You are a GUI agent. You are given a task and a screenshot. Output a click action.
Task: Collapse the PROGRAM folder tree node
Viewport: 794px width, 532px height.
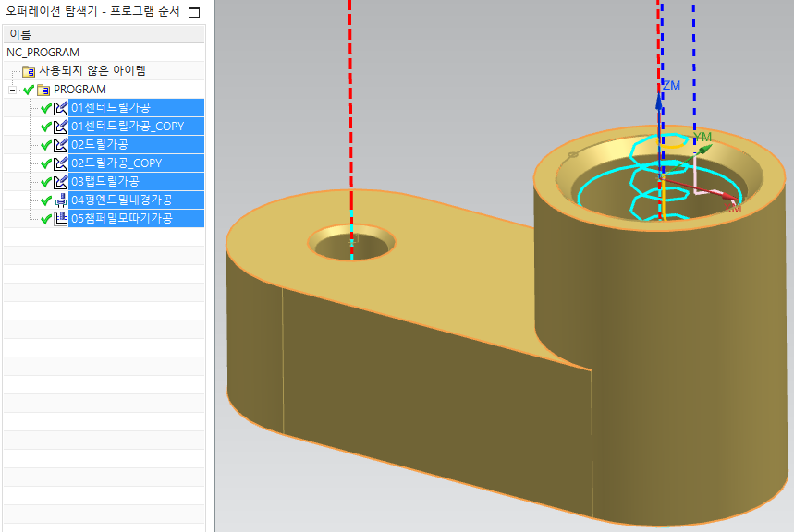click(12, 91)
